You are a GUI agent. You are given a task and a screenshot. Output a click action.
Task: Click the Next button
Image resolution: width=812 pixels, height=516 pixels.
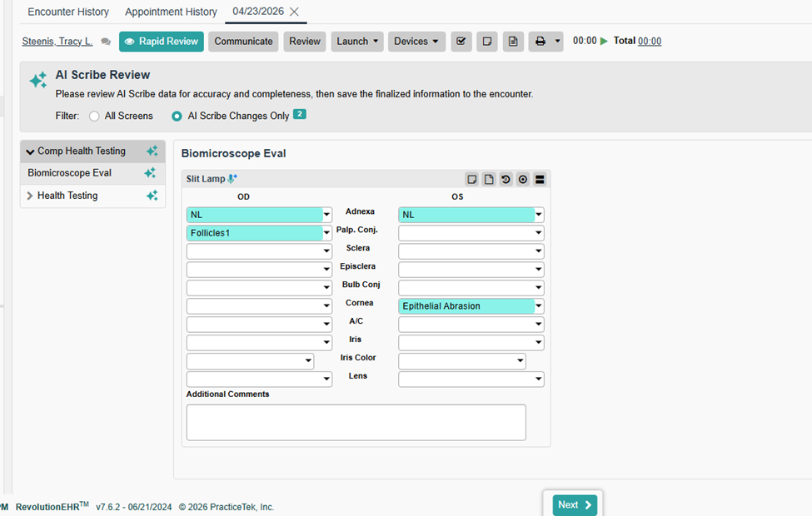coord(575,505)
